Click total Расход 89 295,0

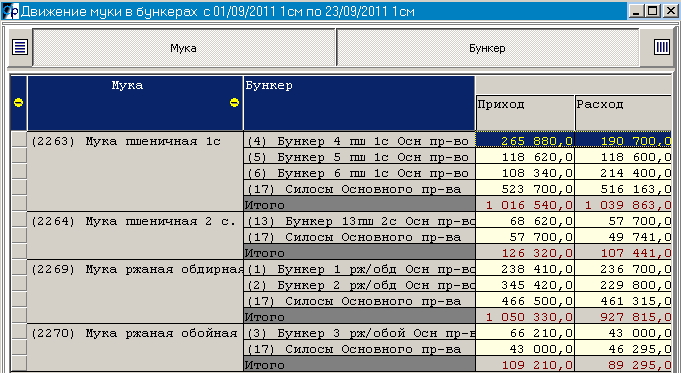click(623, 364)
